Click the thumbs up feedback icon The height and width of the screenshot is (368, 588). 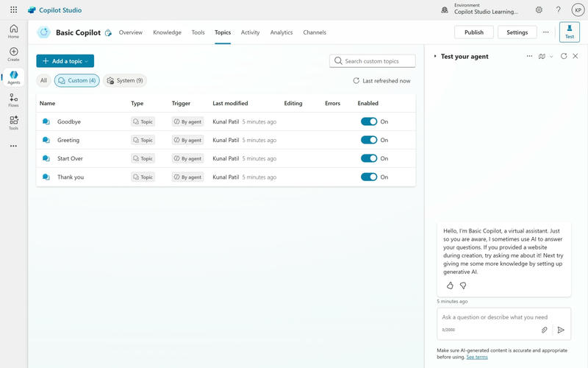[x=450, y=286]
